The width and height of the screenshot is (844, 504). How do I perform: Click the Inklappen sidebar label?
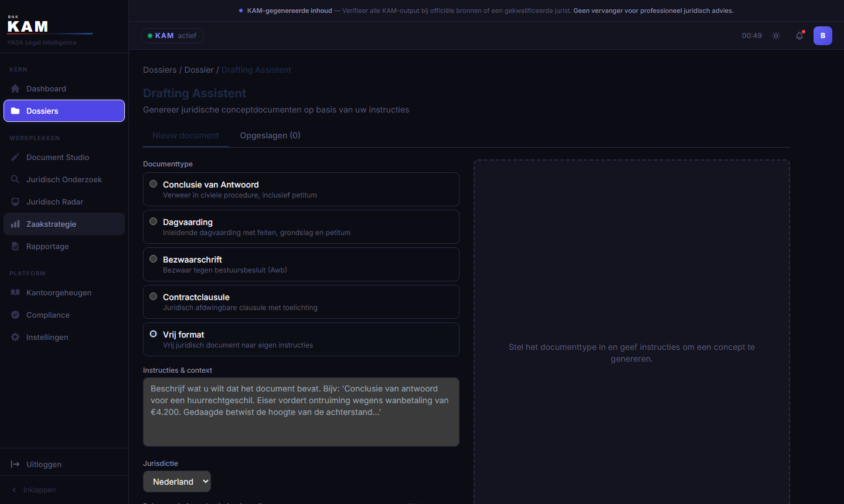pos(40,490)
